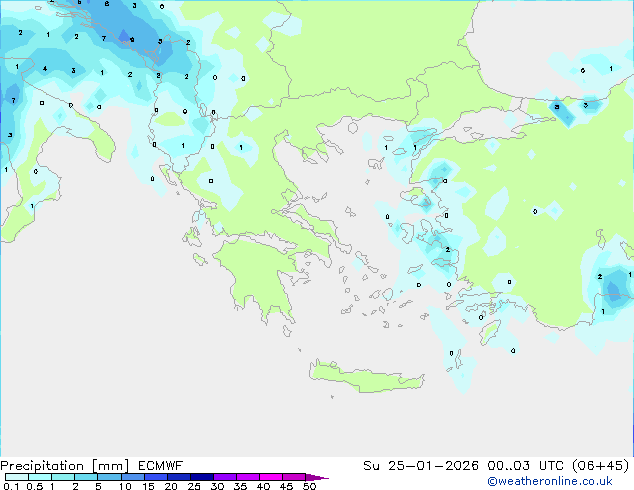Select the 10–15 mm legend swatch
Image resolution: width=634 pixels, height=490 pixels.
(x=132, y=477)
